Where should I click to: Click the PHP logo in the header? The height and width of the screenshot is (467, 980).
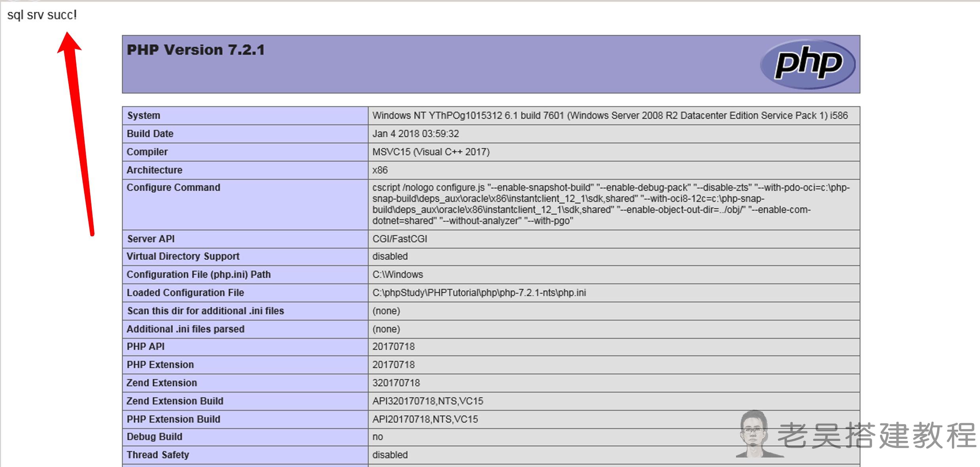(808, 64)
